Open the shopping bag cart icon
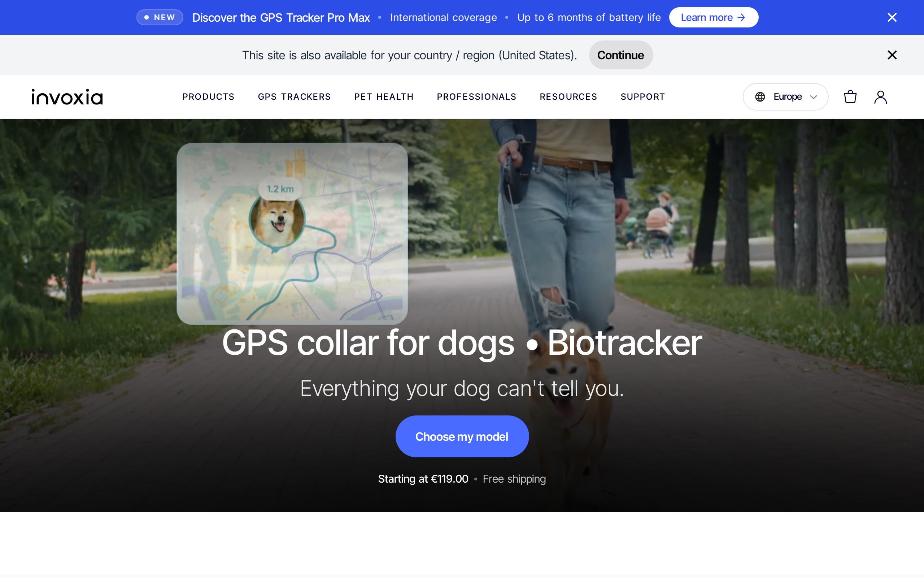The height and width of the screenshot is (578, 924). [850, 97]
